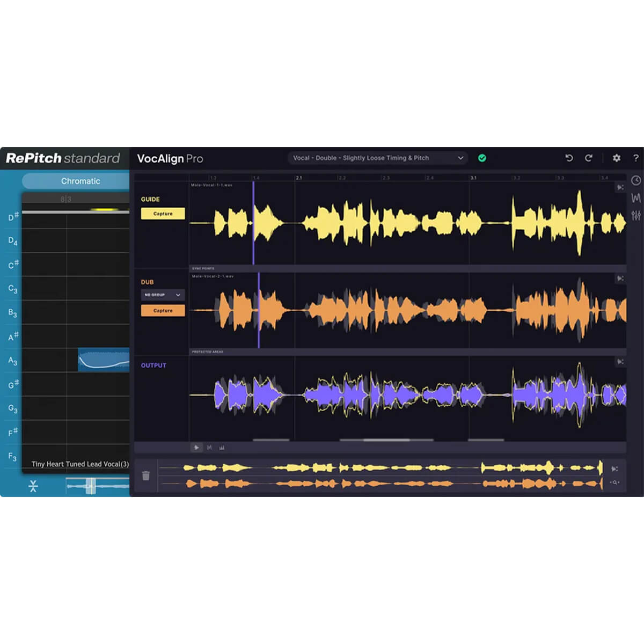
Task: Click the PROTECTED AREAS bar label
Action: coord(208,352)
